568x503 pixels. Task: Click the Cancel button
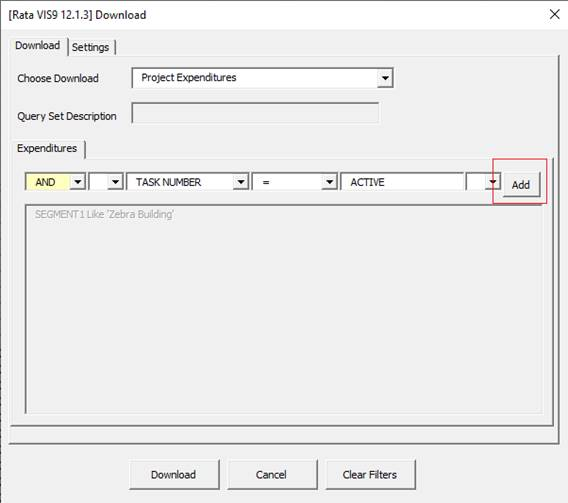[x=272, y=475]
